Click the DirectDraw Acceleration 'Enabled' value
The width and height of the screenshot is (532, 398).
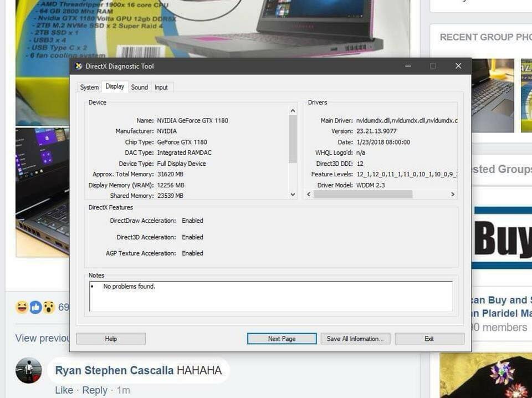tap(192, 221)
